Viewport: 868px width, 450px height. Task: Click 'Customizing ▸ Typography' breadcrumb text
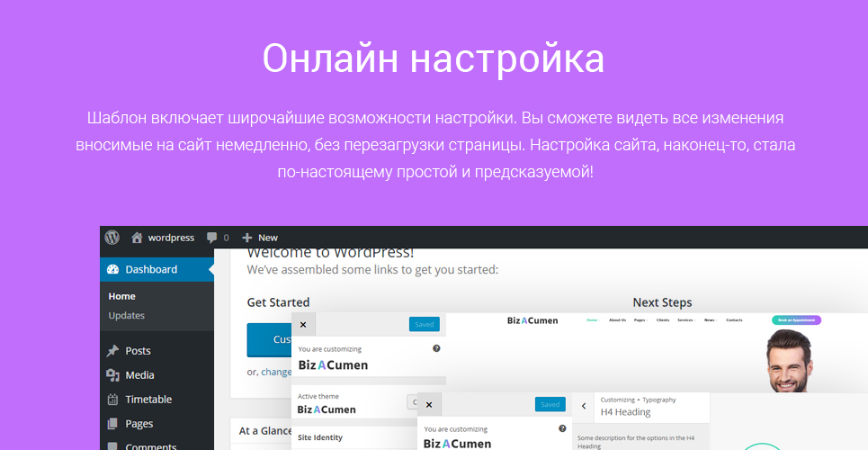point(639,400)
